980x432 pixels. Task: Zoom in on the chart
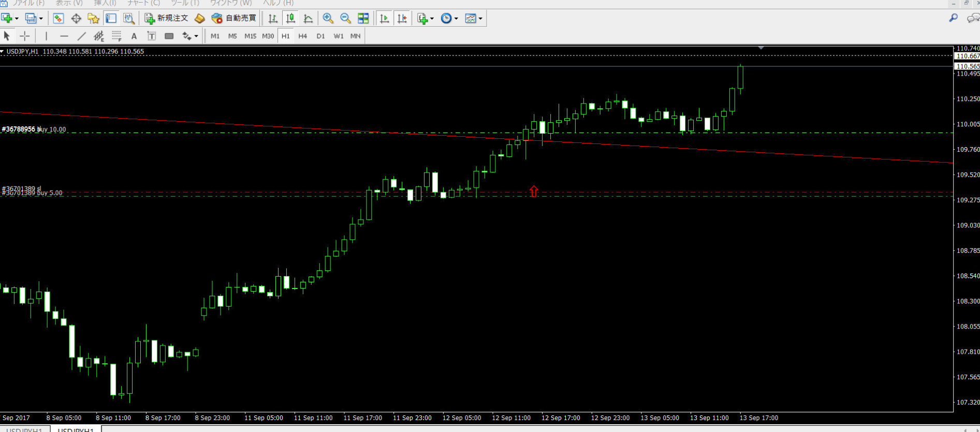[328, 18]
